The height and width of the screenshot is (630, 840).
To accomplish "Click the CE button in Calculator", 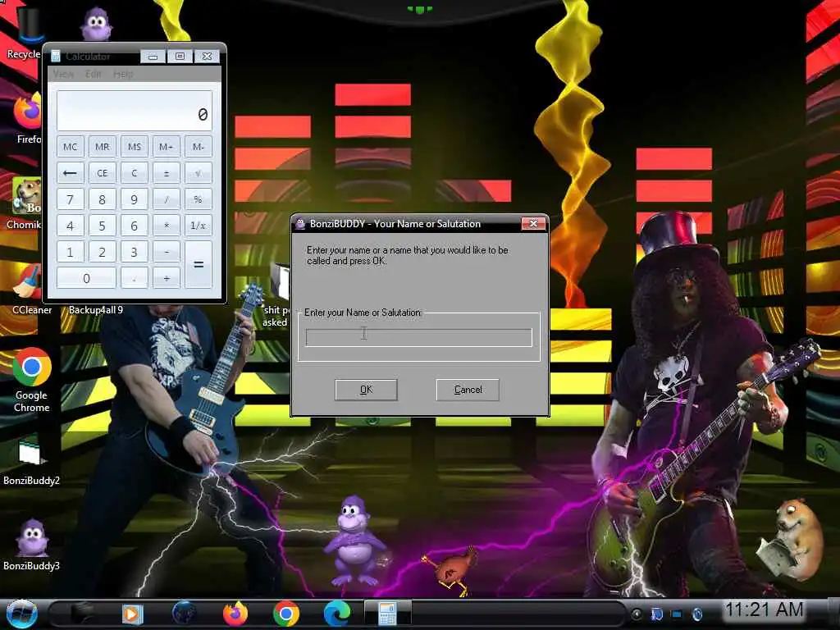I will pyautogui.click(x=103, y=173).
